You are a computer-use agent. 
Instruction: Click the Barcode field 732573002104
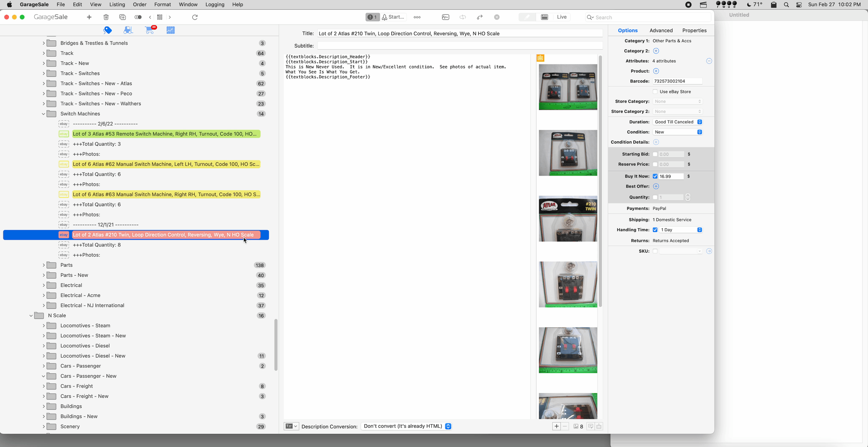(677, 81)
